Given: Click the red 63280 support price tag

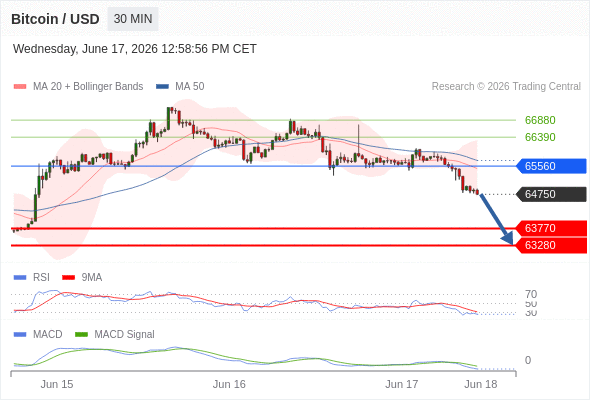Looking at the screenshot, I should click(x=551, y=245).
